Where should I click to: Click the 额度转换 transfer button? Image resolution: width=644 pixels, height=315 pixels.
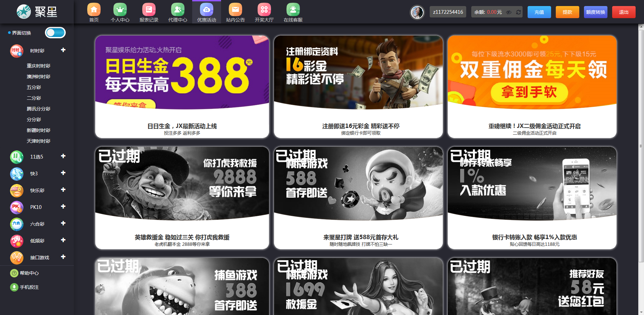coord(596,12)
